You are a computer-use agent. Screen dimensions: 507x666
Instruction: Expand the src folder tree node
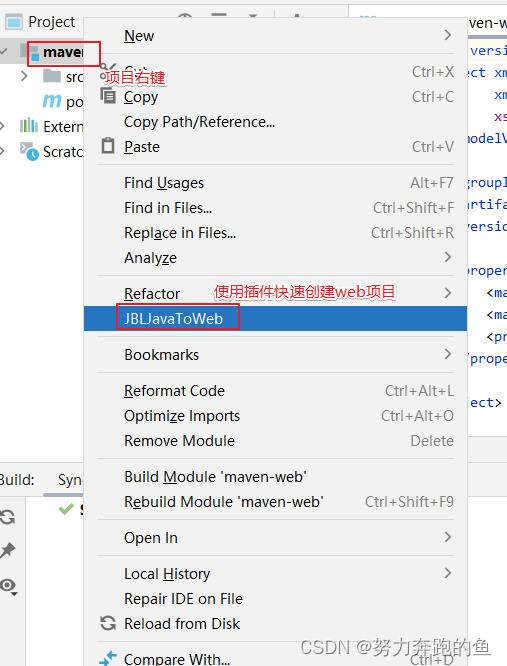pyautogui.click(x=24, y=76)
